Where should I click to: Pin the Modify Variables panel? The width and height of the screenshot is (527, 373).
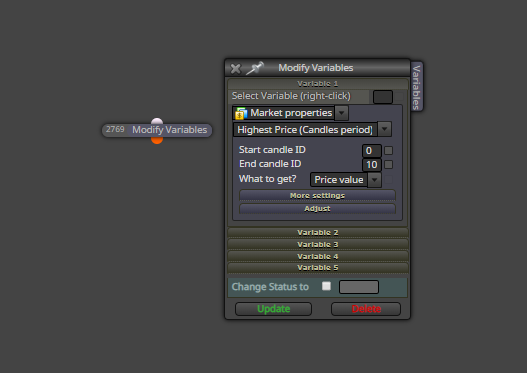point(255,68)
